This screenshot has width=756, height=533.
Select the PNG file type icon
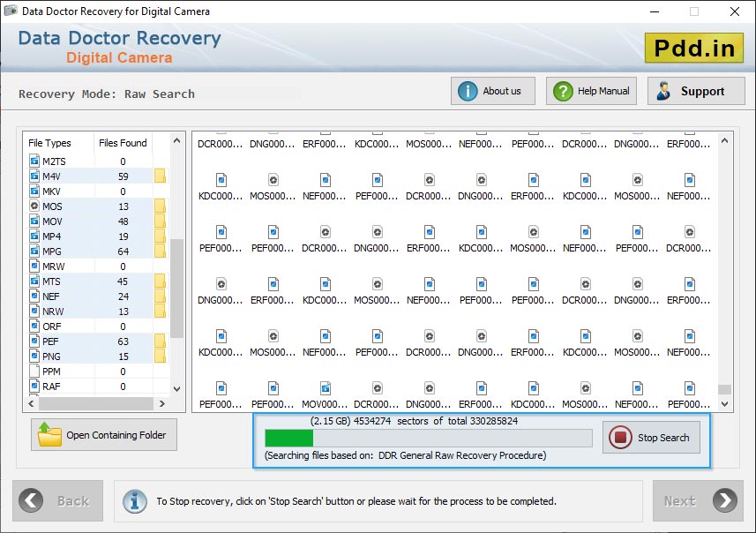click(34, 356)
